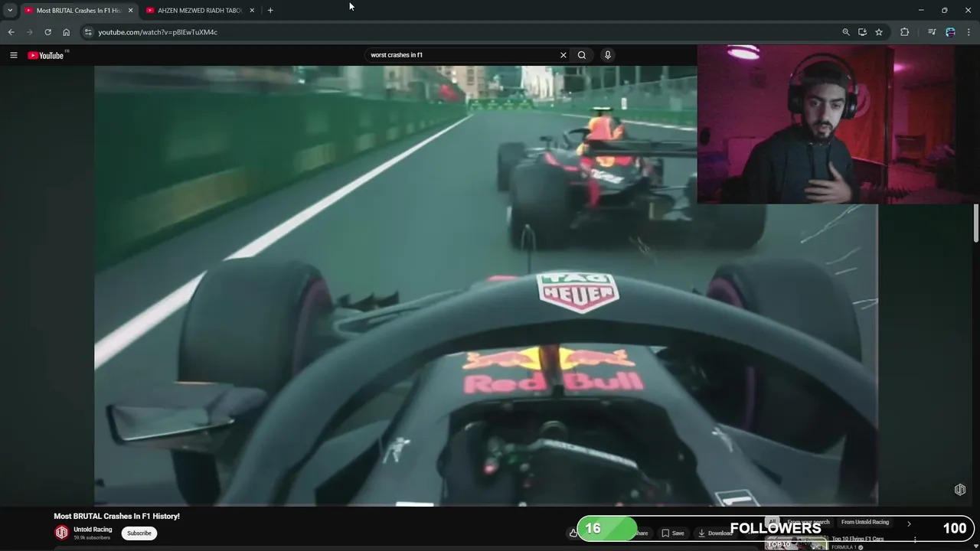Click the address bar URL
Screen dimensions: 980x551
click(x=158, y=32)
